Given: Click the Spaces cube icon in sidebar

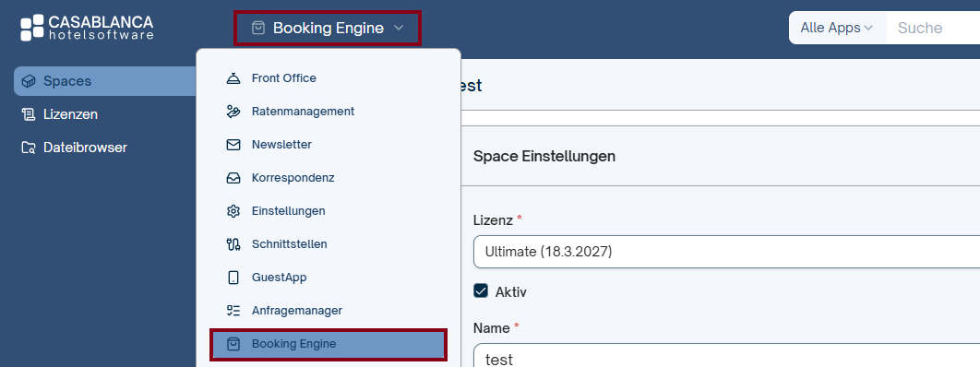Looking at the screenshot, I should click(28, 81).
